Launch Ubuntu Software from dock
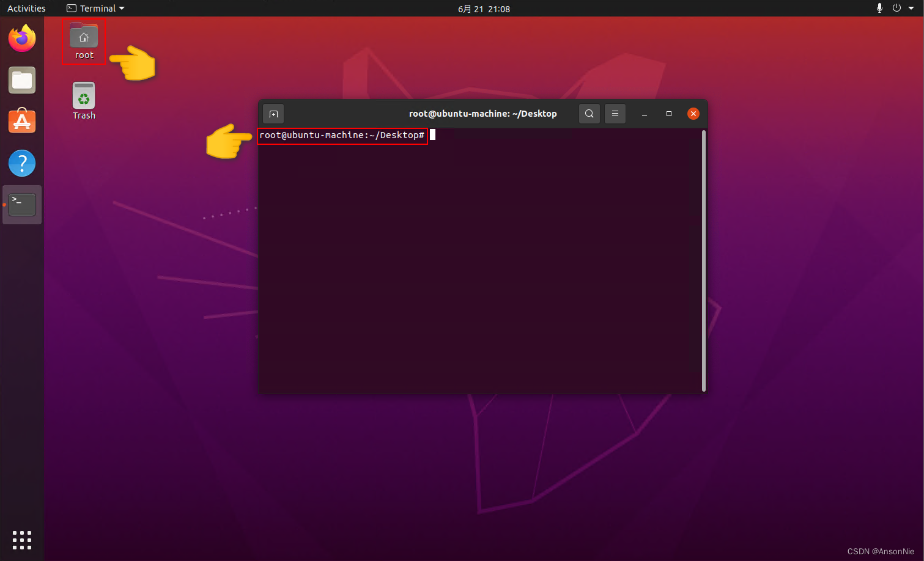This screenshot has width=924, height=561. [x=22, y=121]
